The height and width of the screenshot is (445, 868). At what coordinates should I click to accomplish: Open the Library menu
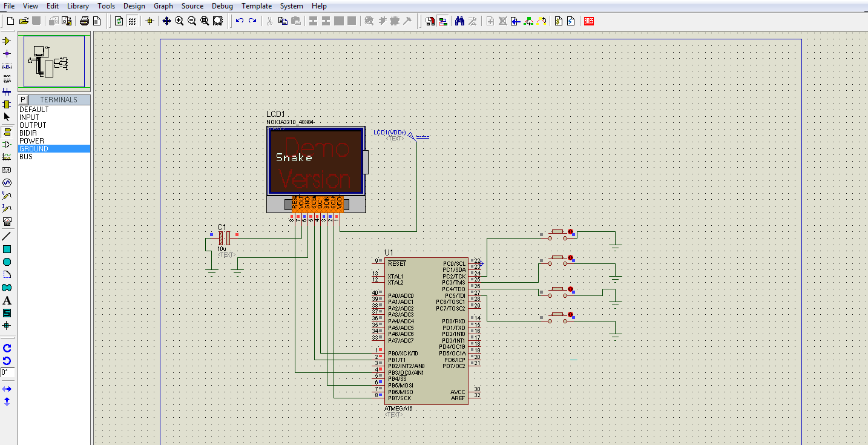[x=78, y=6]
